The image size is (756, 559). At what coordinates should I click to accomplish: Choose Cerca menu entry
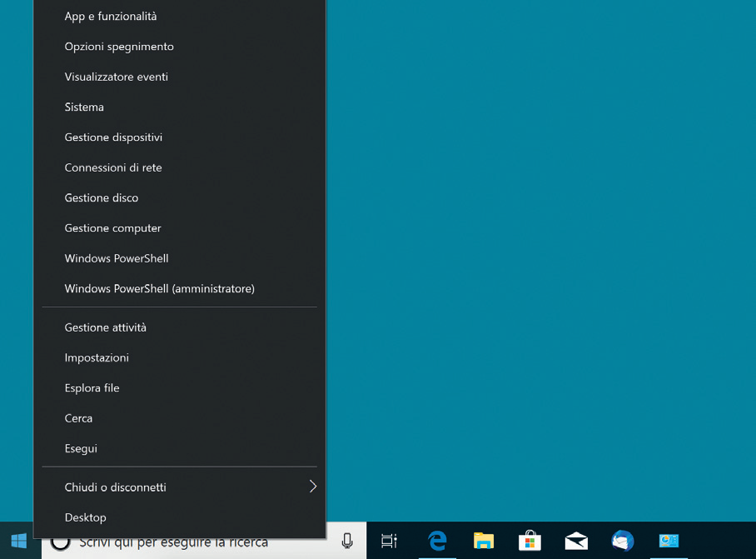[x=179, y=419]
